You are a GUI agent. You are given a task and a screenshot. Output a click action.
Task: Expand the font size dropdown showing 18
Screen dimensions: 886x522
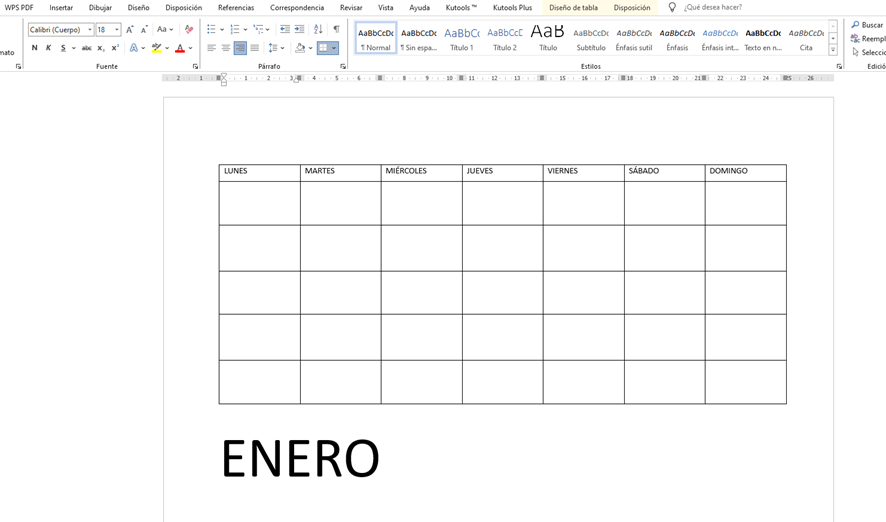[117, 29]
